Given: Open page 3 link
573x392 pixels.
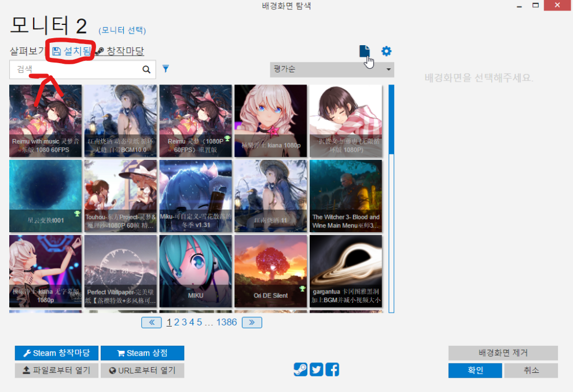Looking at the screenshot, I should (x=184, y=322).
